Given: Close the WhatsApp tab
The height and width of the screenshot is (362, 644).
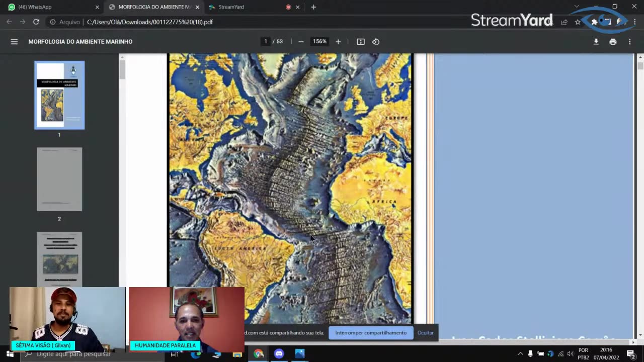Looking at the screenshot, I should click(x=98, y=7).
